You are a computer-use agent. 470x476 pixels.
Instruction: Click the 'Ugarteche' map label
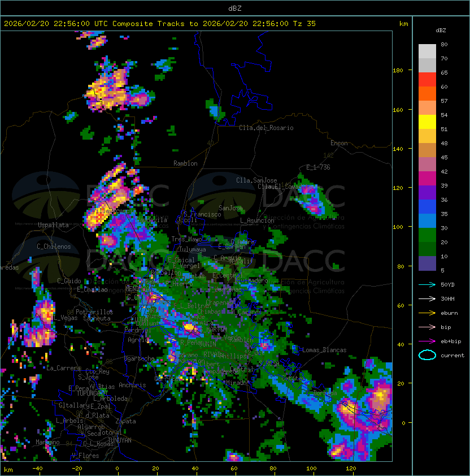[140, 358]
